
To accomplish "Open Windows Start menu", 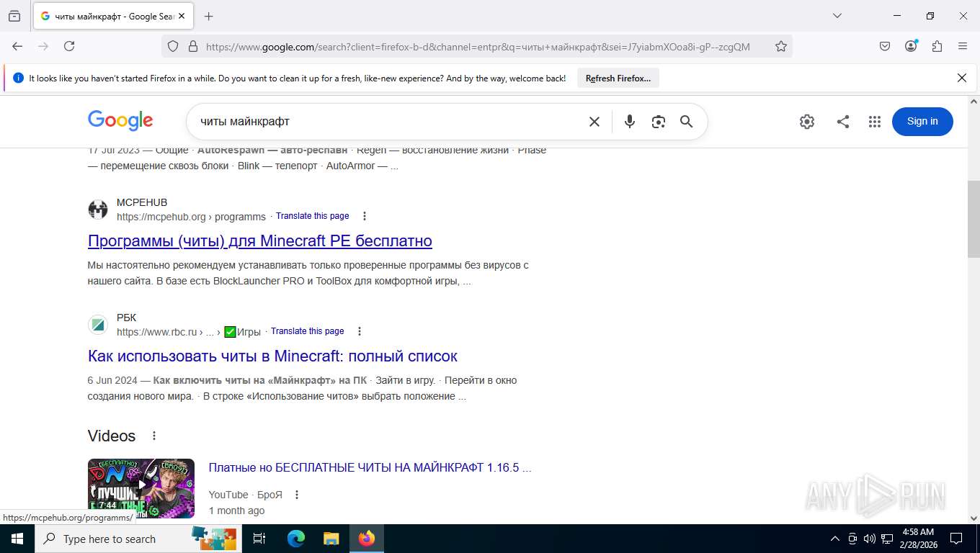I will coord(17,539).
